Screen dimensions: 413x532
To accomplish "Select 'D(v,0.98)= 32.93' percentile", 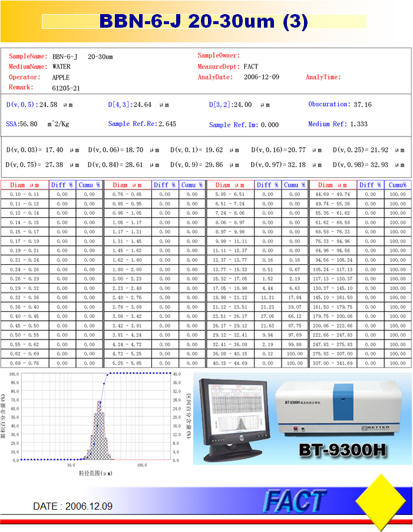I will click(x=361, y=165).
